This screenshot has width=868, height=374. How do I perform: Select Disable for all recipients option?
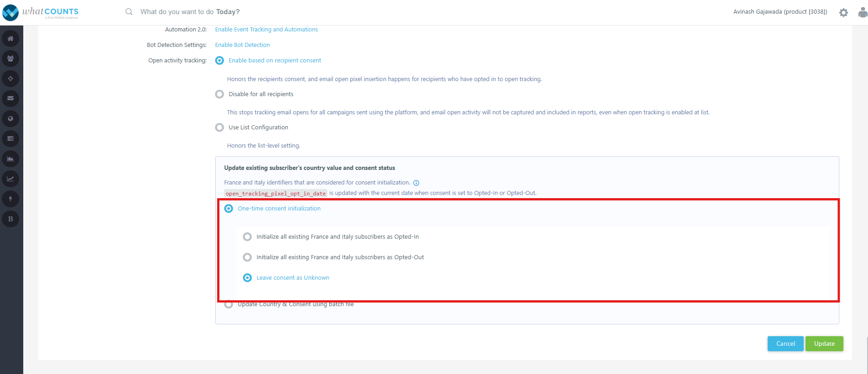(x=219, y=94)
